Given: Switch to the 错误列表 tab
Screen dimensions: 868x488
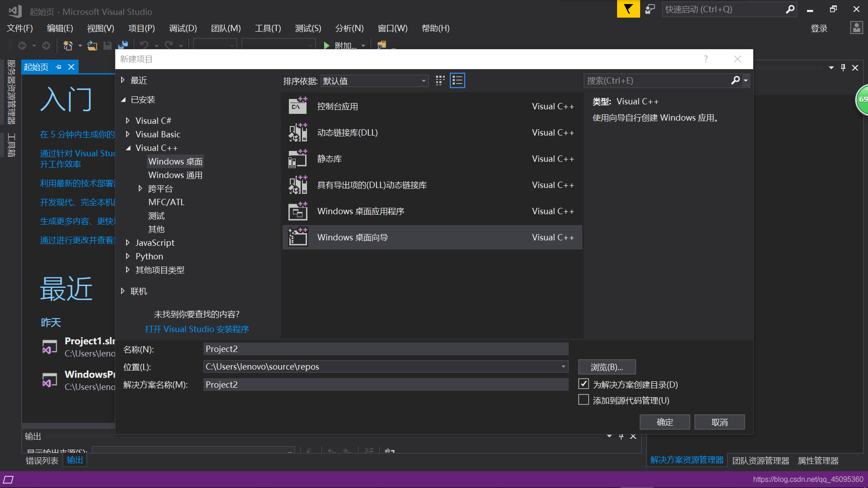Looking at the screenshot, I should click(42, 460).
